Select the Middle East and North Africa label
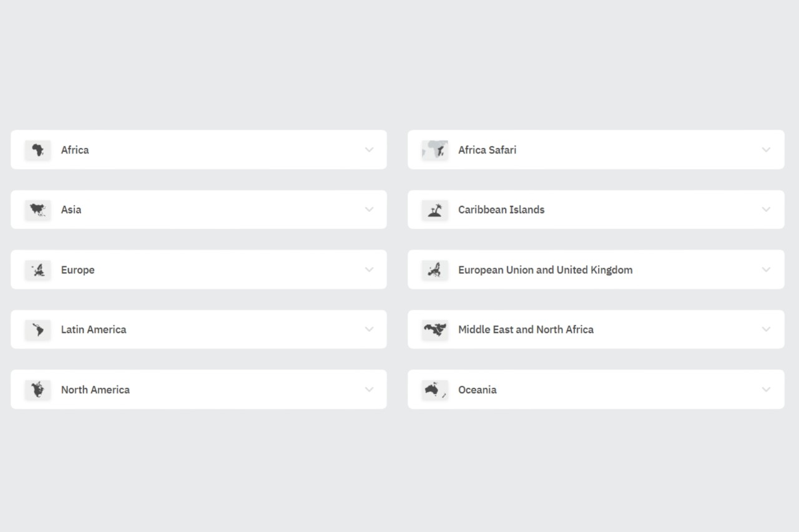 coord(526,330)
